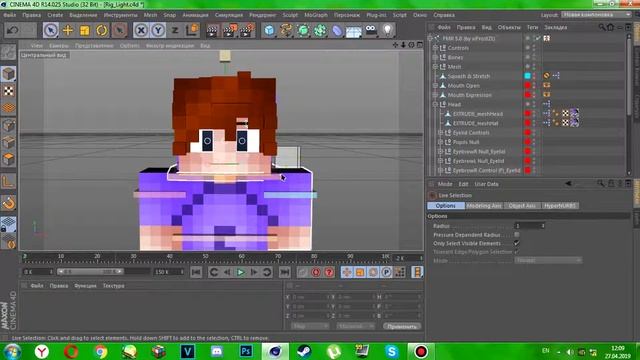Screen dimensions: 640x360
Task: Open Options menu in viewport
Action: [x=130, y=46]
